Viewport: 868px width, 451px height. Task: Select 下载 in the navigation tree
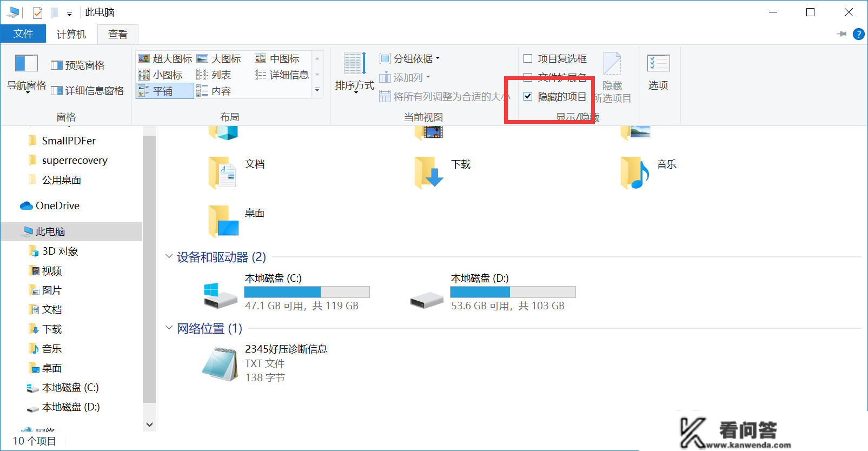(x=52, y=329)
